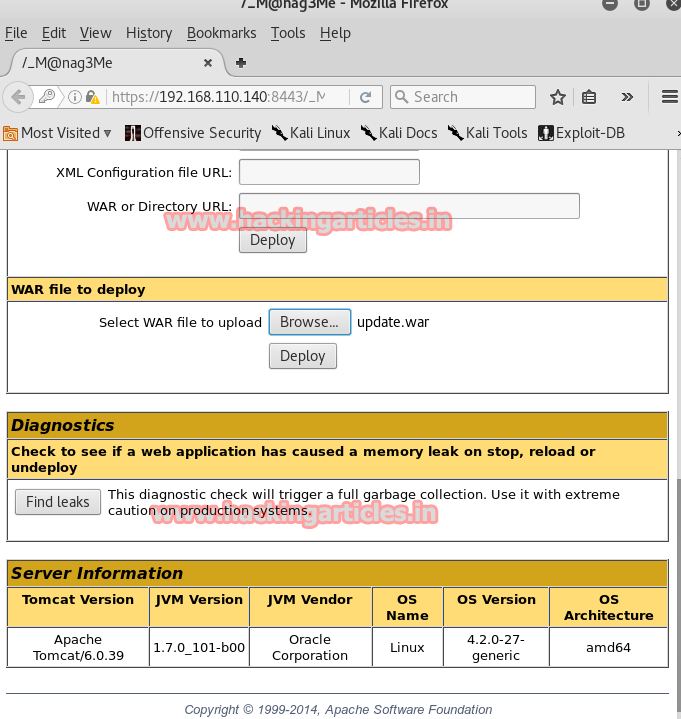This screenshot has height=719, width=681.
Task: Open a new tab with plus icon
Action: click(x=241, y=63)
